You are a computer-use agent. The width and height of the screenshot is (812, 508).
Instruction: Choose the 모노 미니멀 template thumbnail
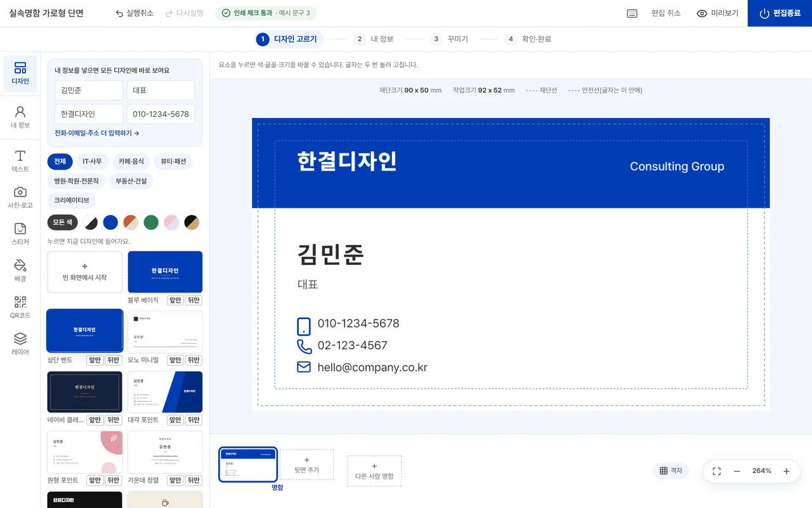coord(165,332)
